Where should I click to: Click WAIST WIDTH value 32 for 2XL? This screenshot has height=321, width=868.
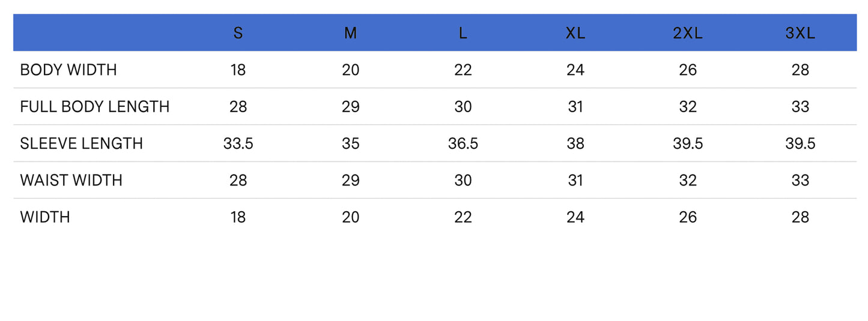(x=687, y=180)
